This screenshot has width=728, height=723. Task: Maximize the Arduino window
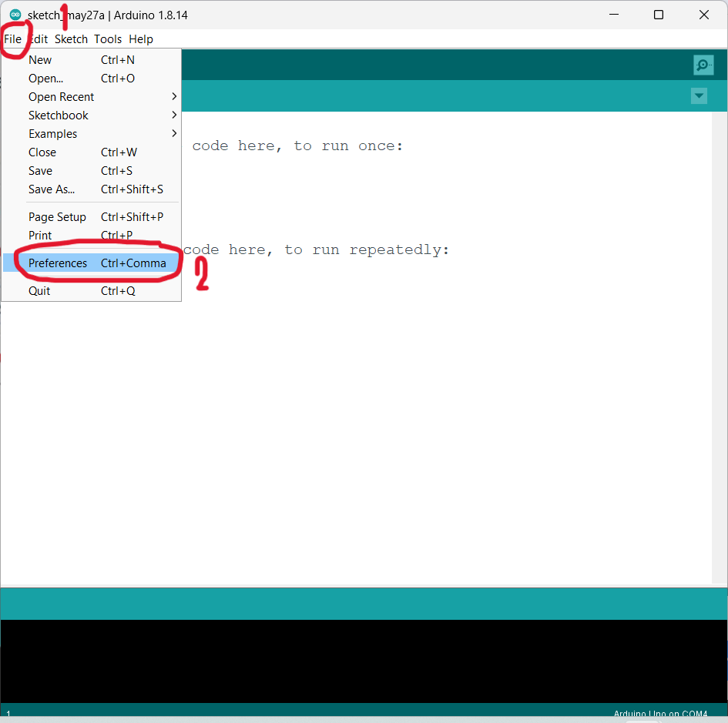659,15
